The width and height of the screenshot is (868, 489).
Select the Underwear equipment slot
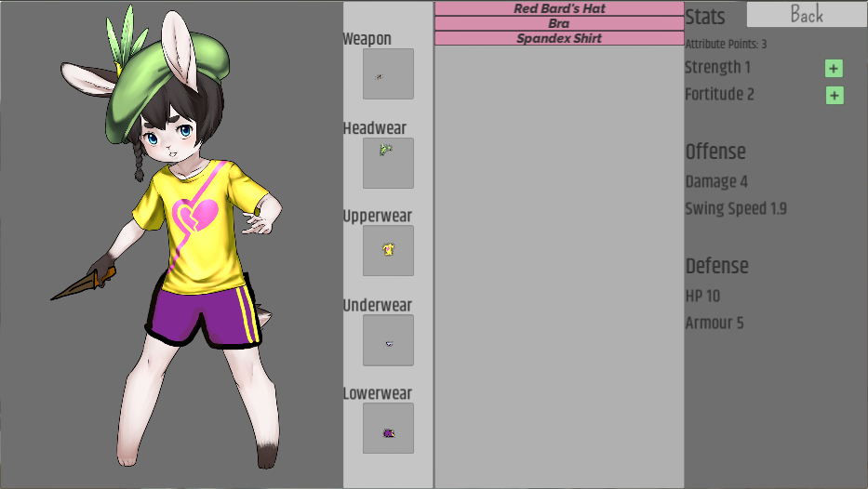pos(388,340)
